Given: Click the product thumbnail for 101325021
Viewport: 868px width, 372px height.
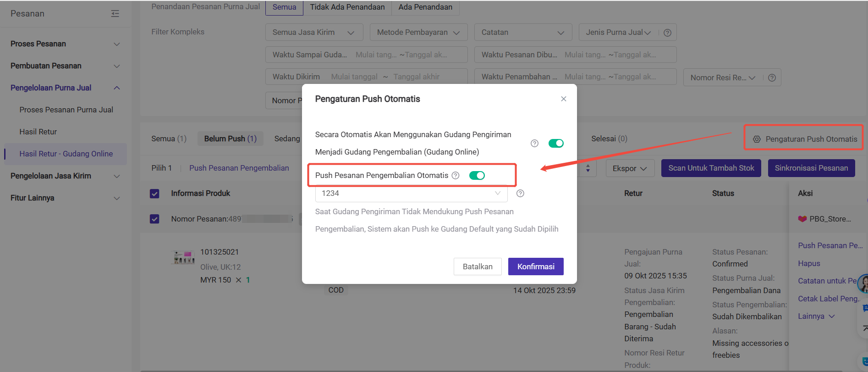Looking at the screenshot, I should (x=184, y=258).
